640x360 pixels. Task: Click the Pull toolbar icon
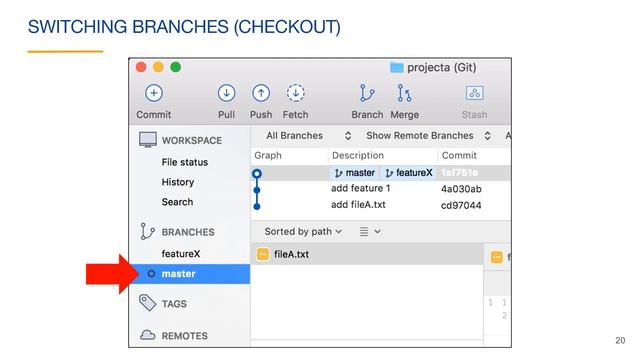pyautogui.click(x=226, y=93)
